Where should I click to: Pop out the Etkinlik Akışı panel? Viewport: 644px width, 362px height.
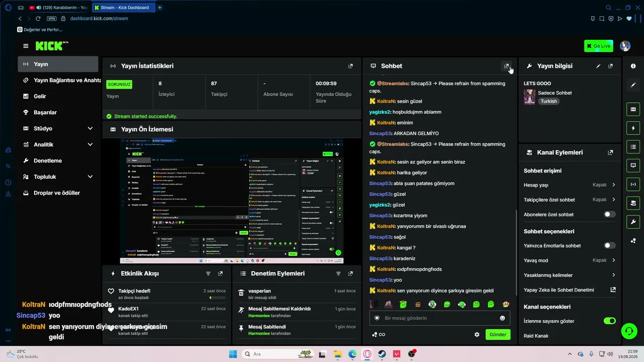coord(220,274)
